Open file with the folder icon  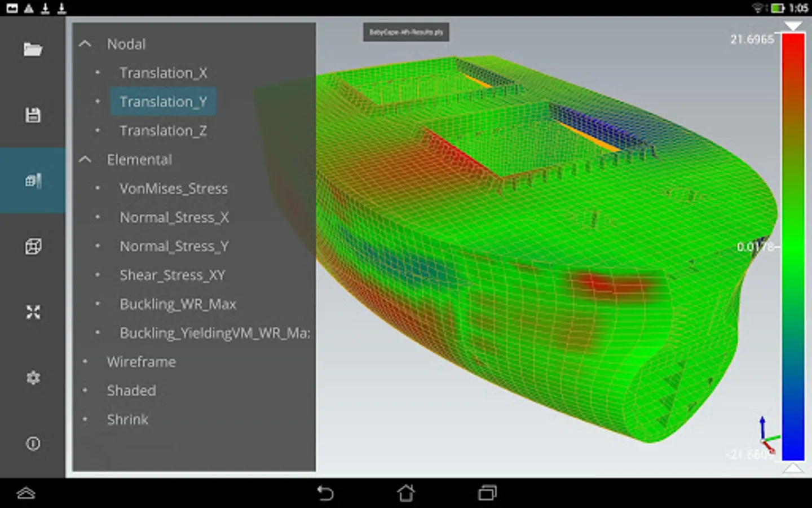click(x=33, y=50)
